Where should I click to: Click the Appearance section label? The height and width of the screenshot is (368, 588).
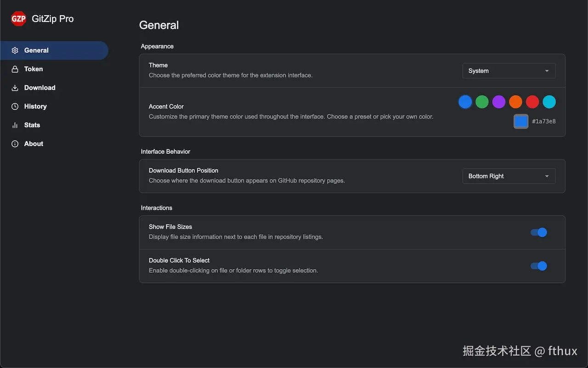[x=157, y=46]
